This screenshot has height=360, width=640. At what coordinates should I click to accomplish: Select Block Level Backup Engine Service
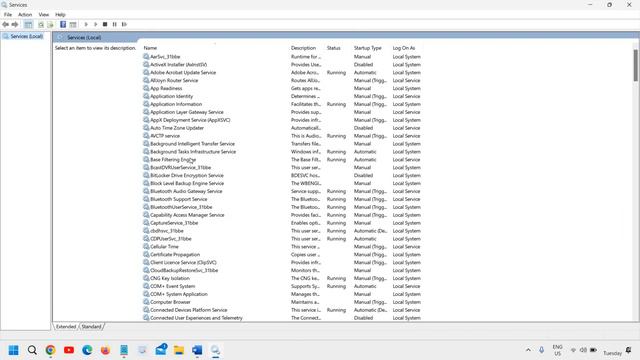tap(187, 183)
